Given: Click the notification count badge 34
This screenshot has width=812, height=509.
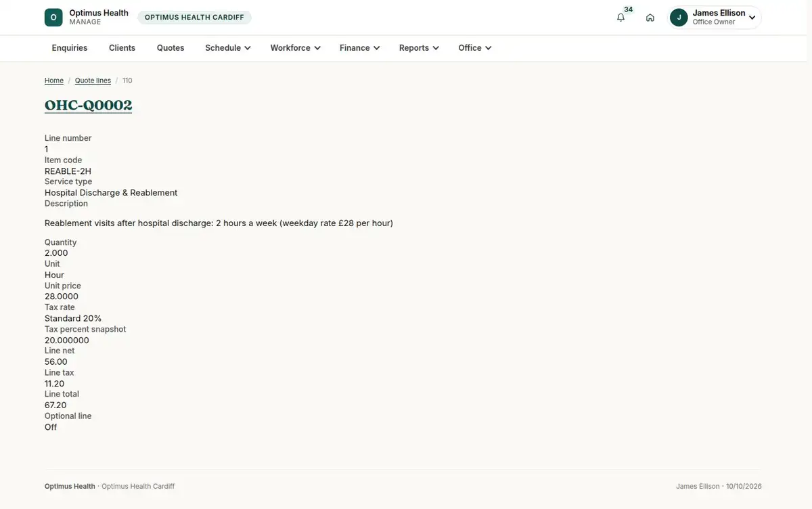Looking at the screenshot, I should pyautogui.click(x=629, y=9).
